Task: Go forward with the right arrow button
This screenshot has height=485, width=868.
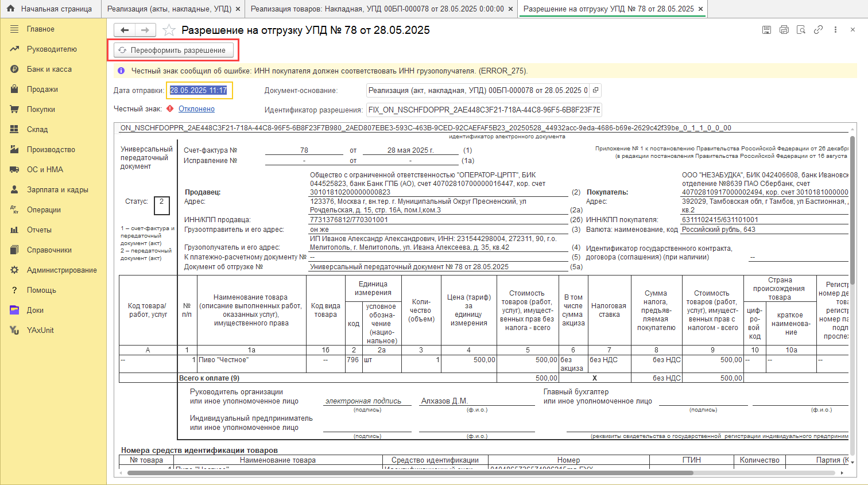Action: (x=145, y=30)
